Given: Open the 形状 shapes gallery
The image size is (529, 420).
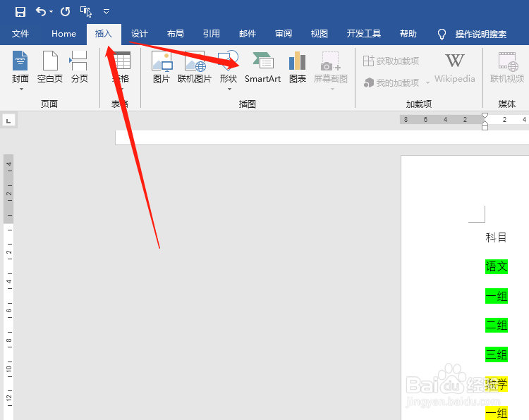Looking at the screenshot, I should pyautogui.click(x=229, y=67).
